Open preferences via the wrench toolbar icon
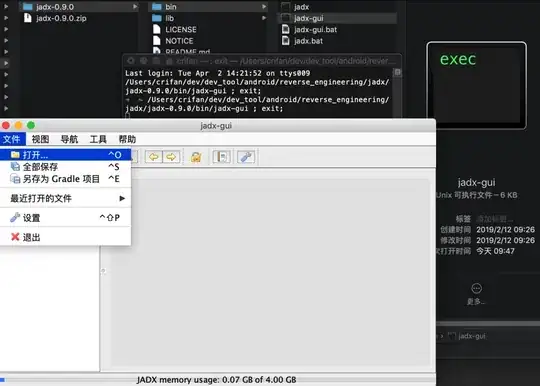The image size is (540, 386). tap(246, 157)
